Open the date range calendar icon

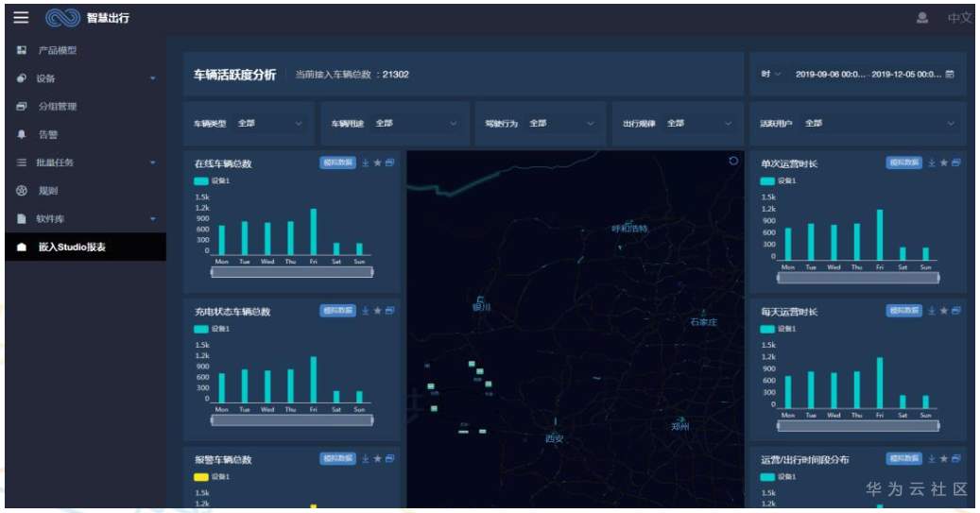tap(950, 74)
